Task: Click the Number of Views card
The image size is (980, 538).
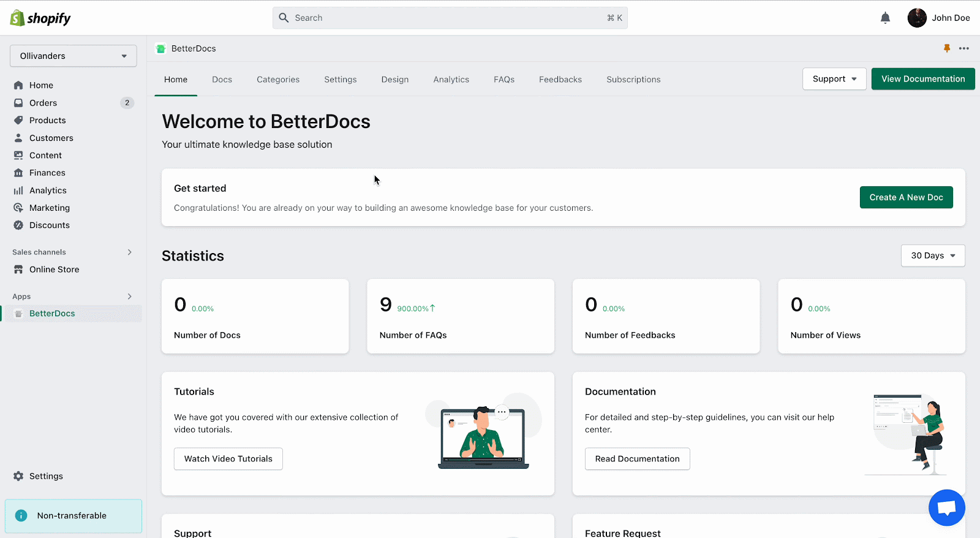Action: pyautogui.click(x=872, y=316)
